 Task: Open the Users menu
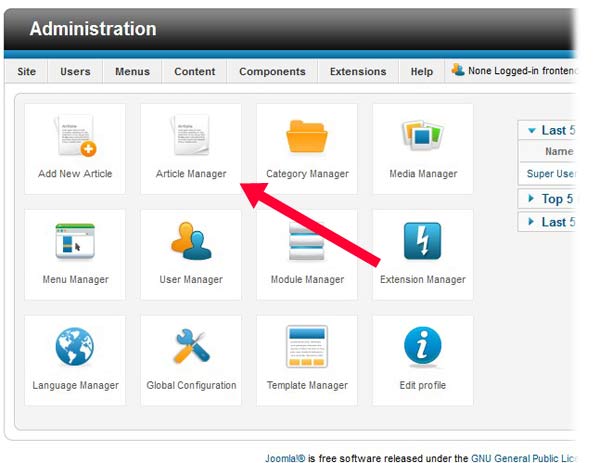click(x=75, y=72)
